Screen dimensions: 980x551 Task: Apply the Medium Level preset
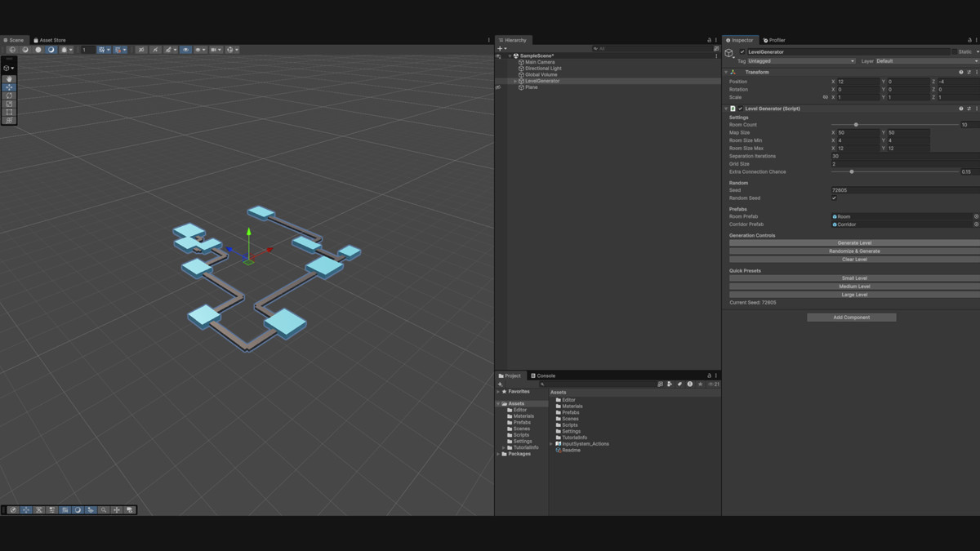pos(854,287)
